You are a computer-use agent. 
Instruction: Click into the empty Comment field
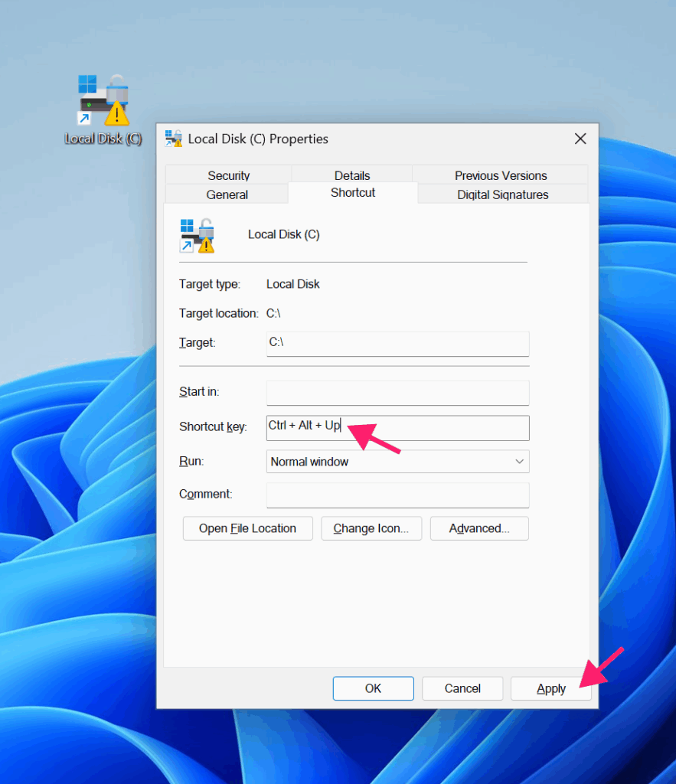[x=397, y=495]
